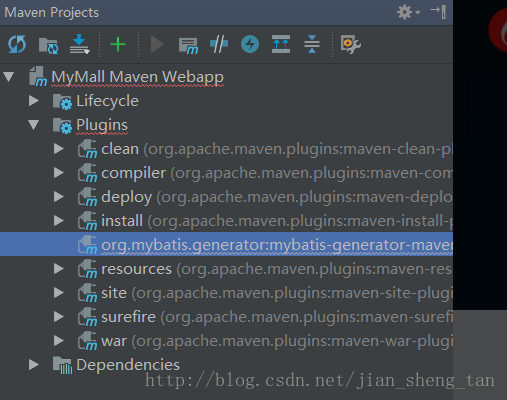Click the resources plugin icon
Image resolution: width=507 pixels, height=400 pixels.
[87, 269]
